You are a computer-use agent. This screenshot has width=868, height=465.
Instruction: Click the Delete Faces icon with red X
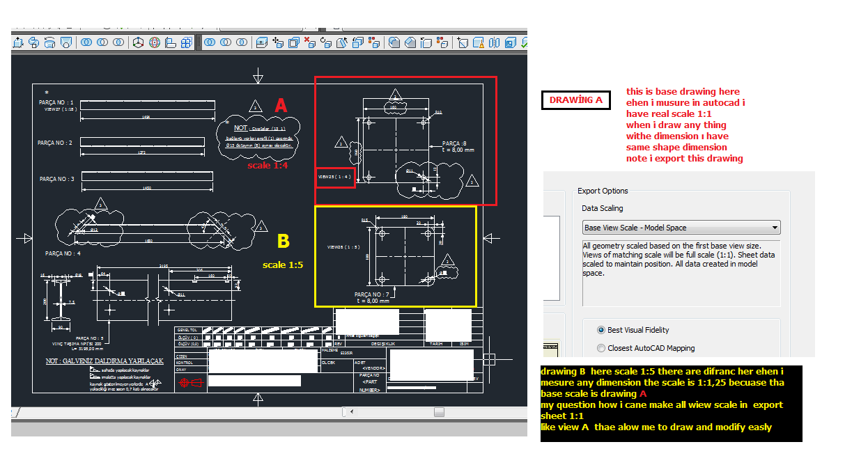[310, 42]
